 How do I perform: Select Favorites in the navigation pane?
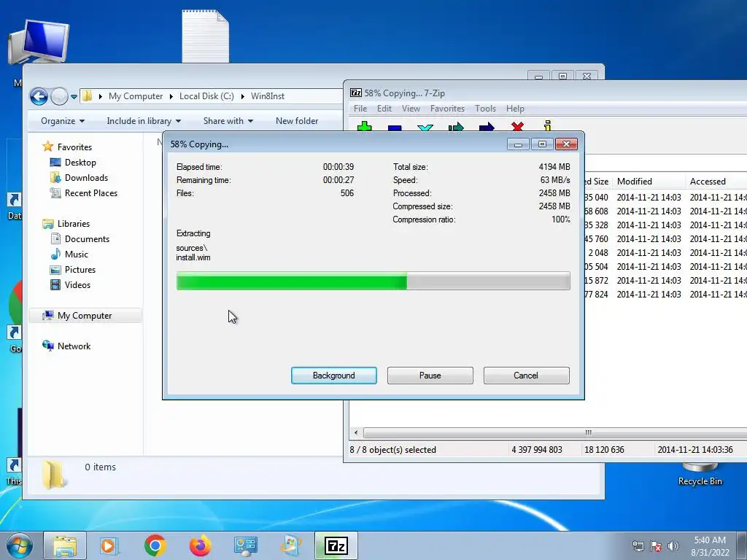pos(74,147)
